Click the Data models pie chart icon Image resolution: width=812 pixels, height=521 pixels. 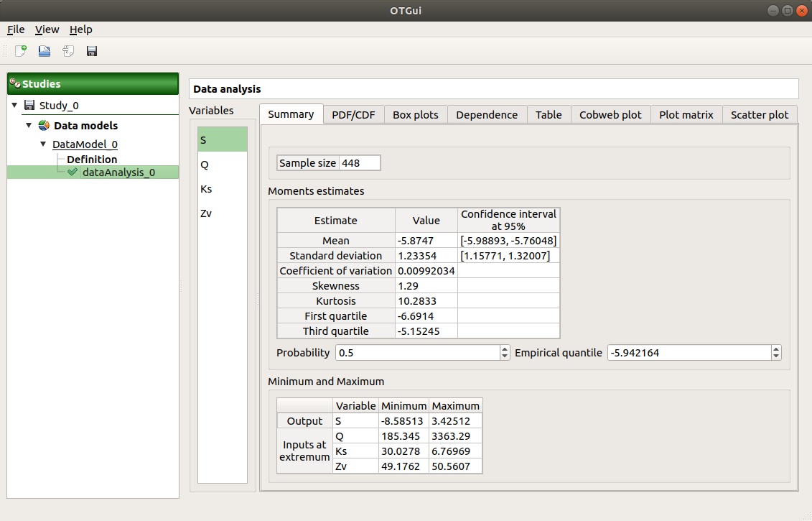click(44, 126)
